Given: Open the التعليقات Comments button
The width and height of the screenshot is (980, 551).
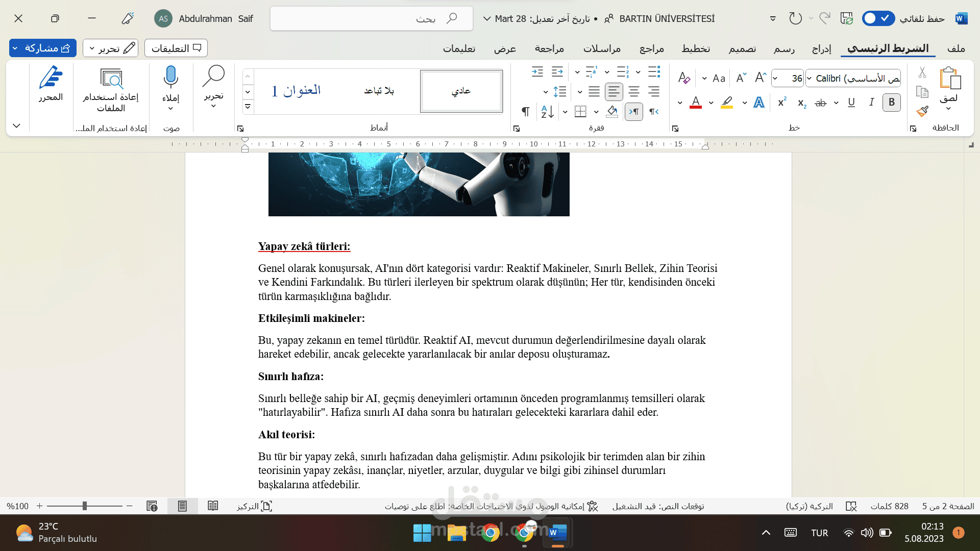Looking at the screenshot, I should click(176, 48).
